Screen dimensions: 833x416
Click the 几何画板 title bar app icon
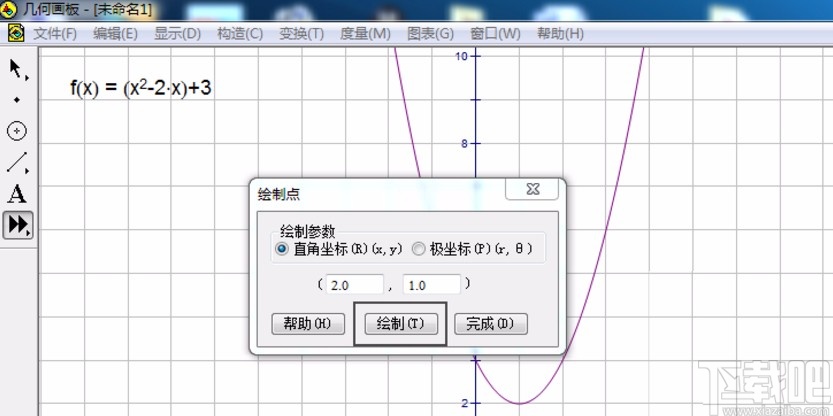click(8, 9)
